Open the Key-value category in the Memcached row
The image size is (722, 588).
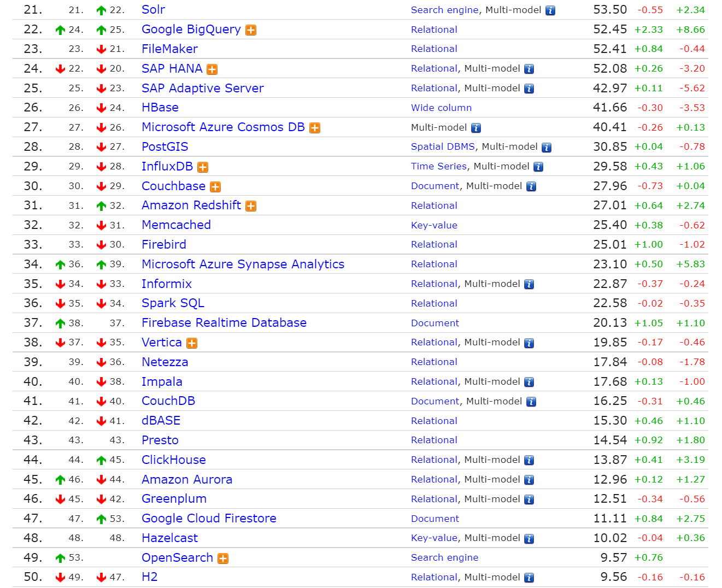pos(434,226)
